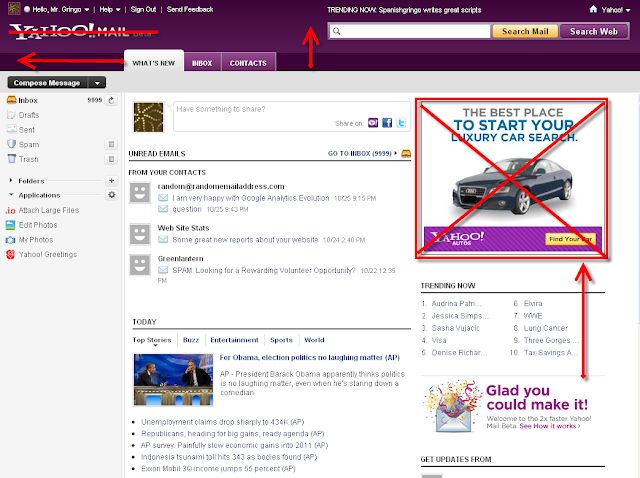Screen dimensions: 640x478
Task: Click Compose Message button
Action: pos(47,83)
